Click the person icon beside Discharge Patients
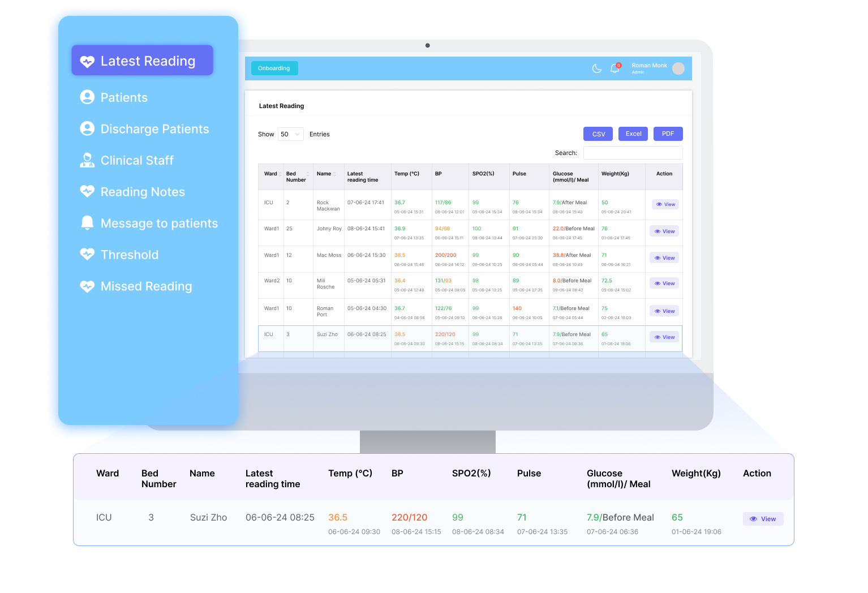Image resolution: width=868 pixels, height=593 pixels. click(x=87, y=128)
